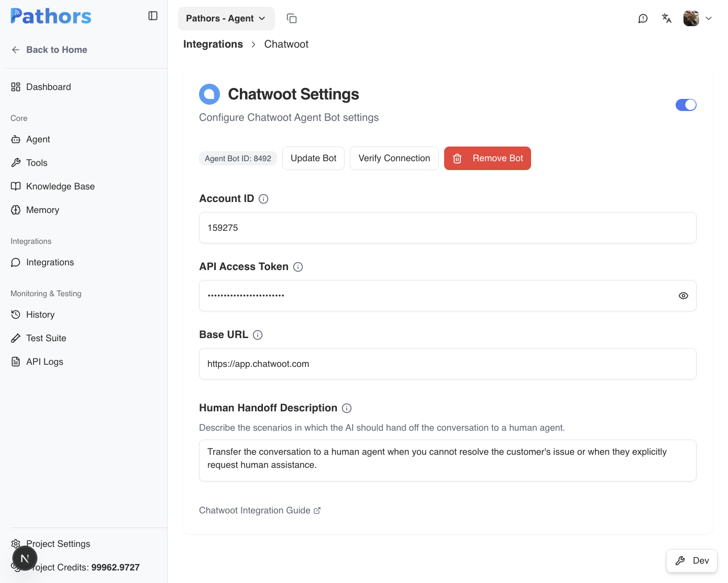Image resolution: width=728 pixels, height=583 pixels.
Task: Click the Tools wrench icon
Action: pyautogui.click(x=16, y=163)
